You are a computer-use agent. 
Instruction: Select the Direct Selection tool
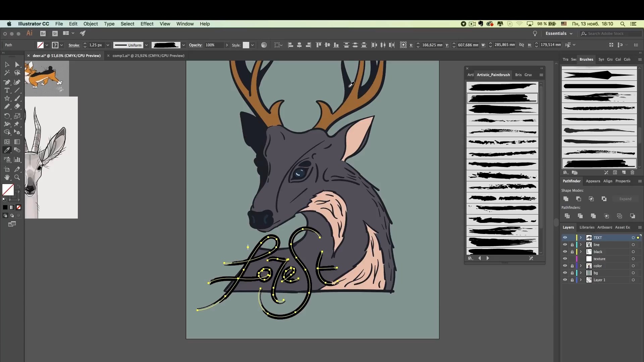pos(17,65)
